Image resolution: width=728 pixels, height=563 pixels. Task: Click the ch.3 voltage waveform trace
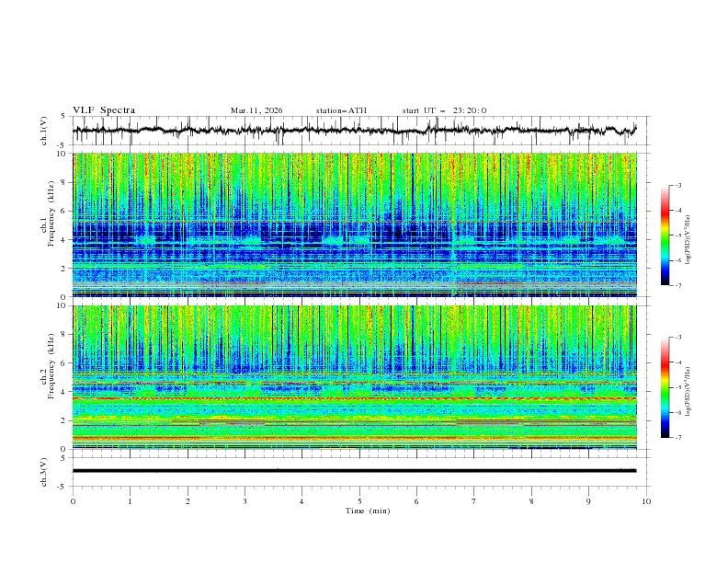[354, 471]
